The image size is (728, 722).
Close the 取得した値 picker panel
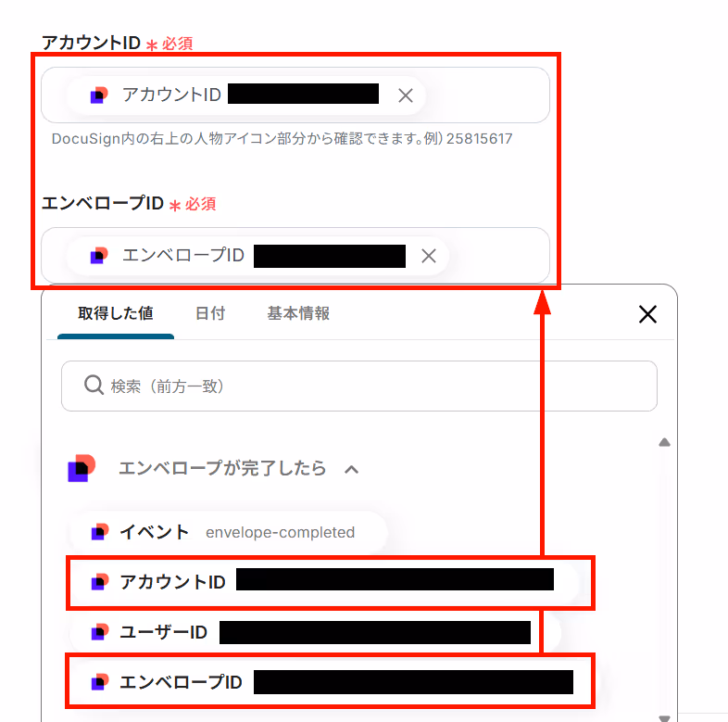tap(647, 314)
